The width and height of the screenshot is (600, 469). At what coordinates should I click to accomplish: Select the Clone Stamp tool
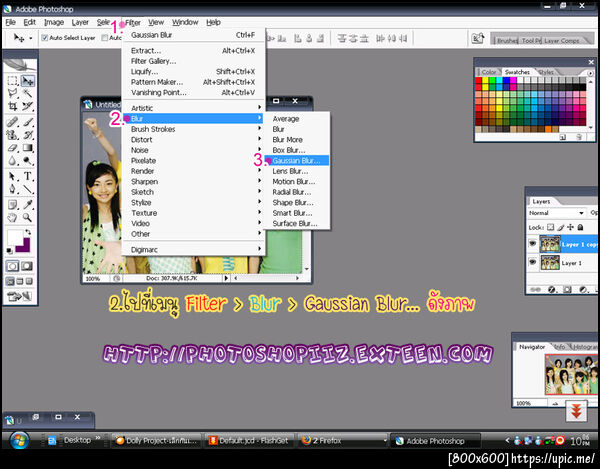pos(13,135)
